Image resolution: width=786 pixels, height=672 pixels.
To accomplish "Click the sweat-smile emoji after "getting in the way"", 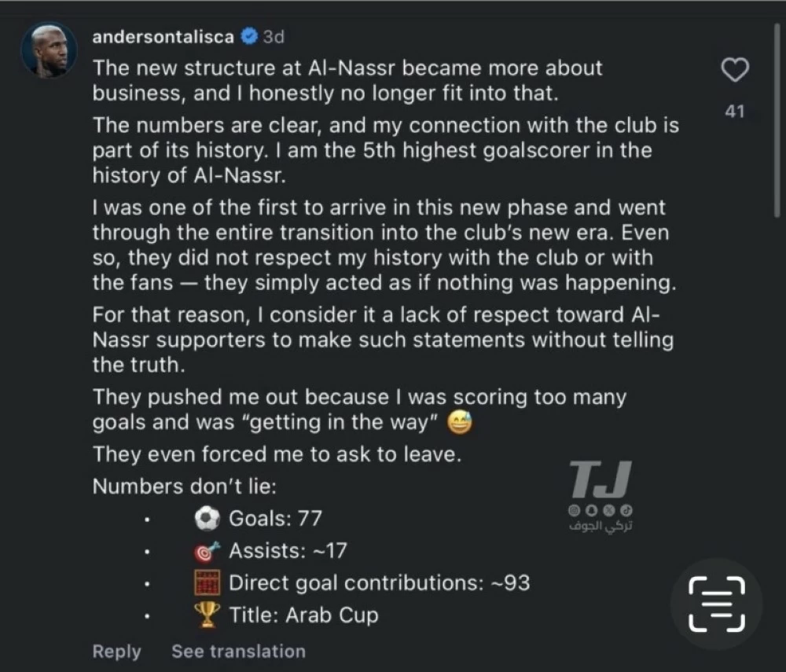I will pyautogui.click(x=459, y=424).
